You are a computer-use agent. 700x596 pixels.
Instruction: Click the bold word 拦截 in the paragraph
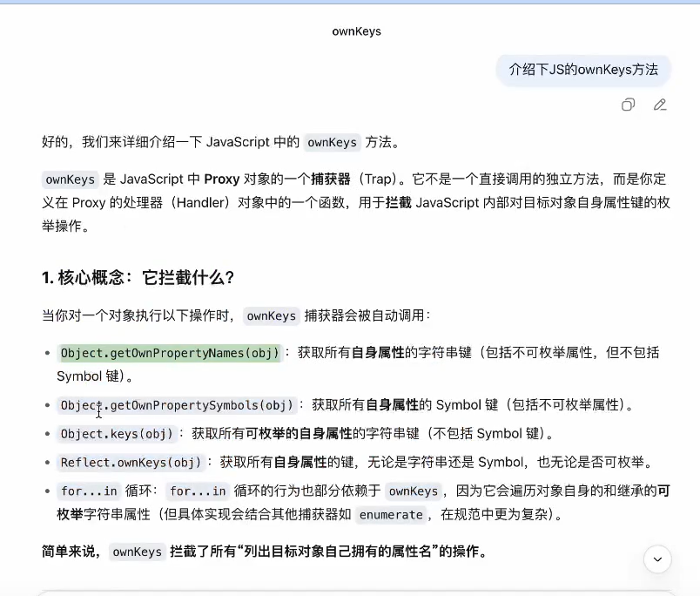point(398,203)
